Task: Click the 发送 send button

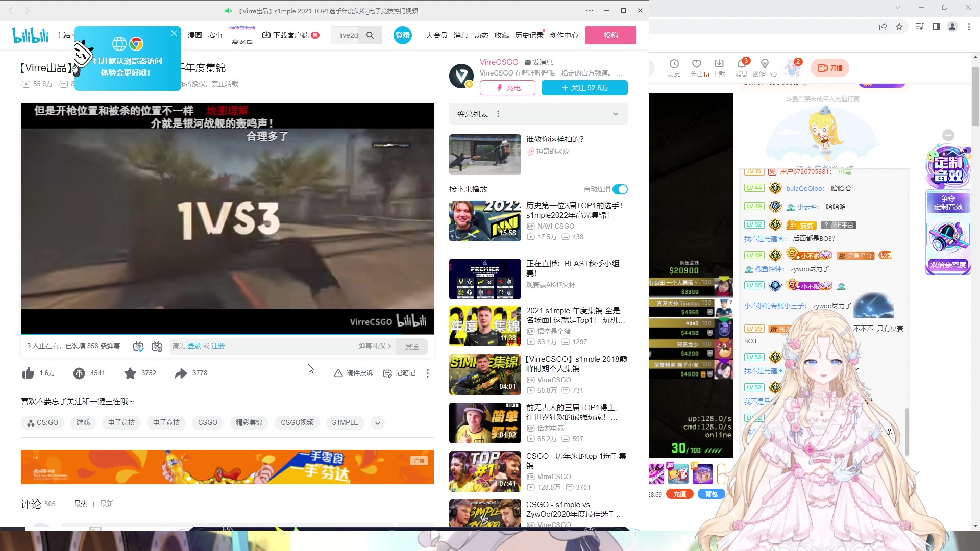Action: click(x=412, y=346)
